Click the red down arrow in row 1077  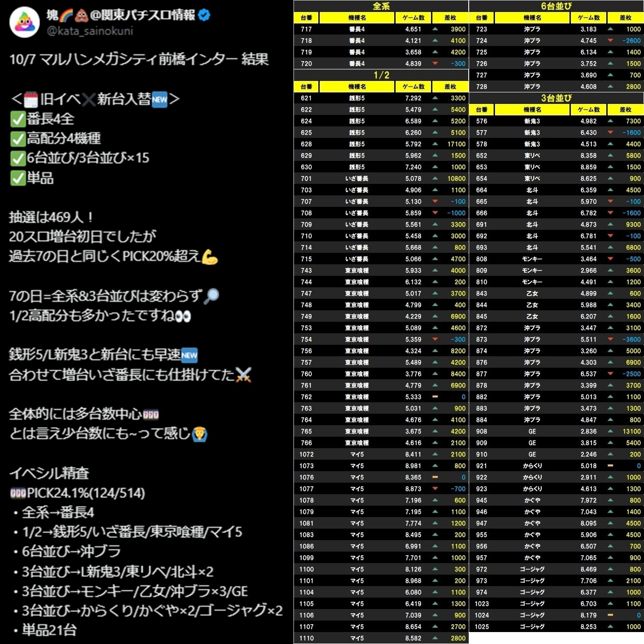(x=435, y=489)
